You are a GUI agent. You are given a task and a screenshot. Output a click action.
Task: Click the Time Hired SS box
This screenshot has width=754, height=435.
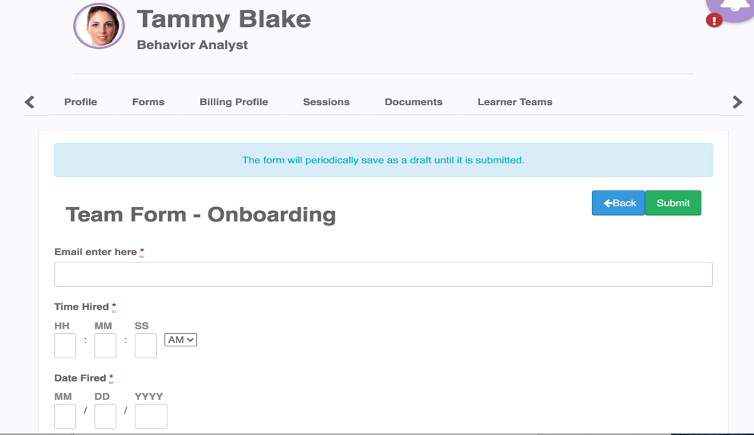(x=146, y=346)
